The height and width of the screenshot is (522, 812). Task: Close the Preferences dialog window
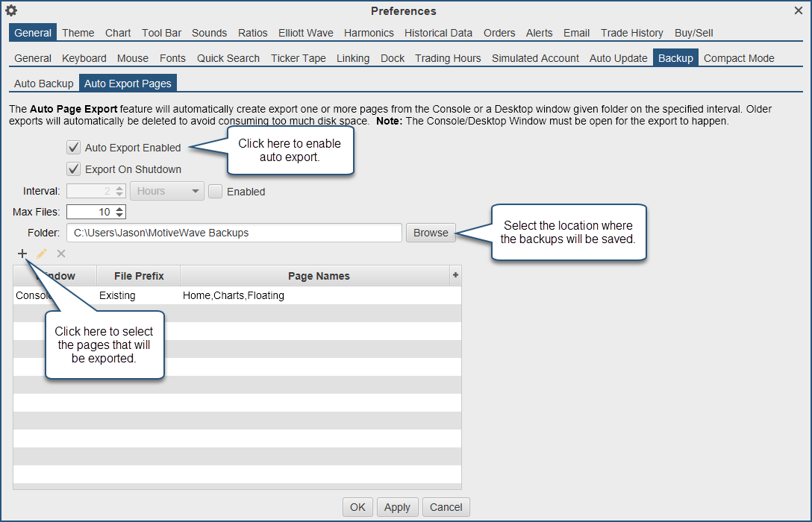click(x=799, y=10)
